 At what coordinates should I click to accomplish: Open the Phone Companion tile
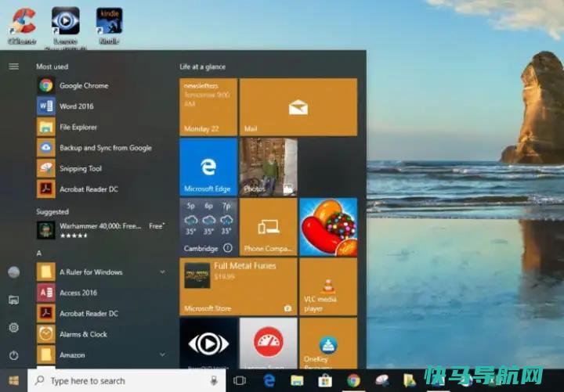(269, 227)
